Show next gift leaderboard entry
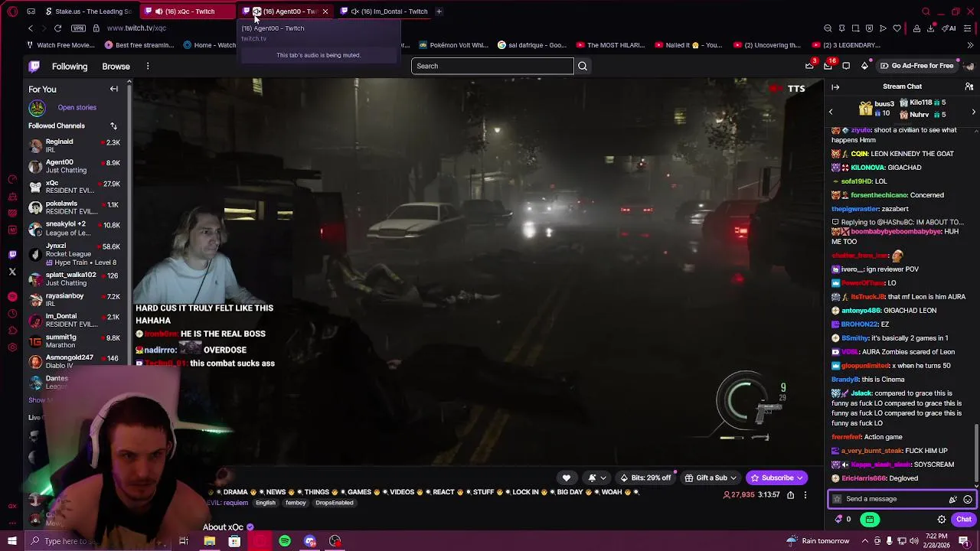 (x=973, y=112)
